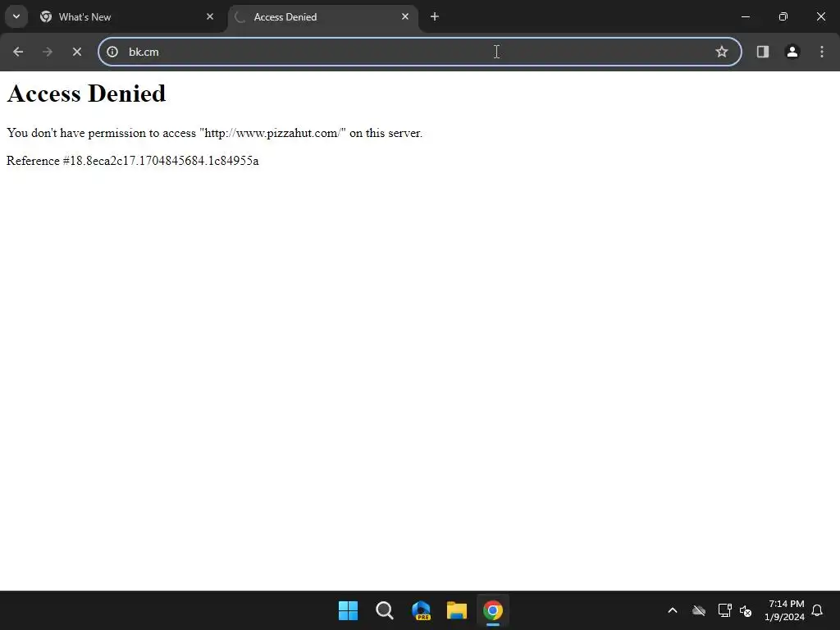This screenshot has height=630, width=840.
Task: Open the clock showing 7:14 PM
Action: 784,610
